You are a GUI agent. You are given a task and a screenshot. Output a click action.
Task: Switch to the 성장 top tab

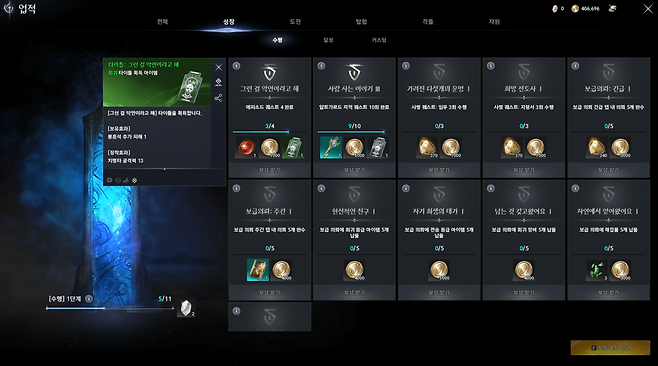229,22
